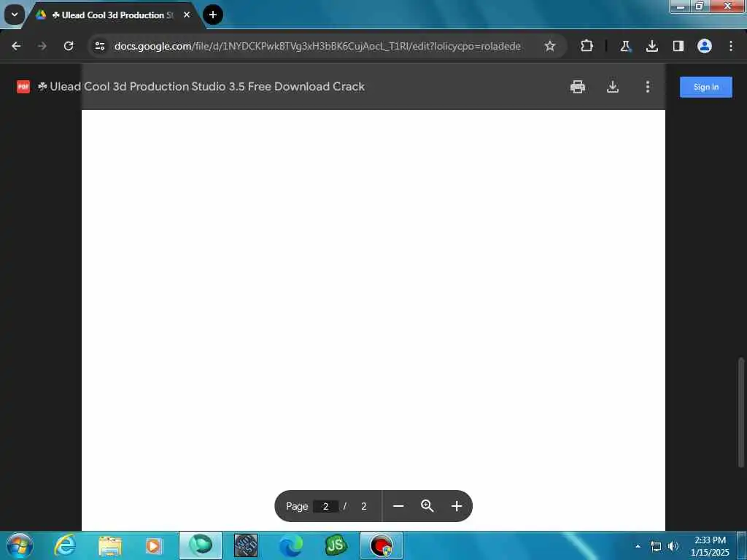Minimize the Chrome window
This screenshot has height=560, width=747.
(681, 6)
